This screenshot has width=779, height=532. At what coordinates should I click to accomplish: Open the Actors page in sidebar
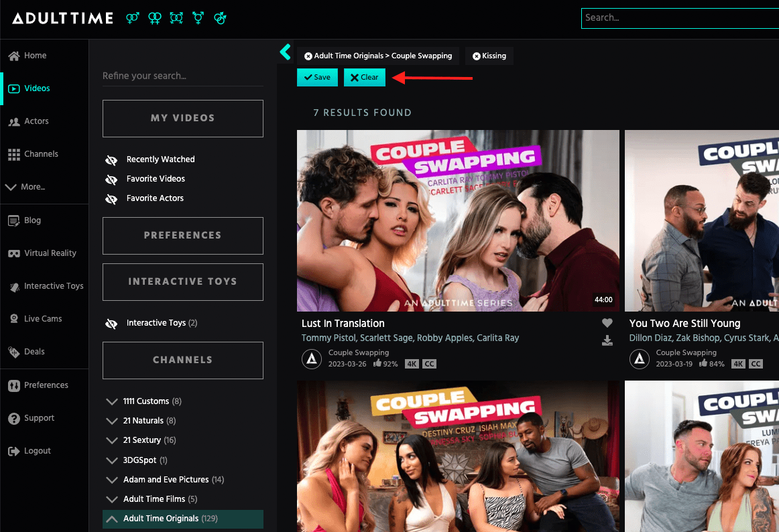(28, 121)
